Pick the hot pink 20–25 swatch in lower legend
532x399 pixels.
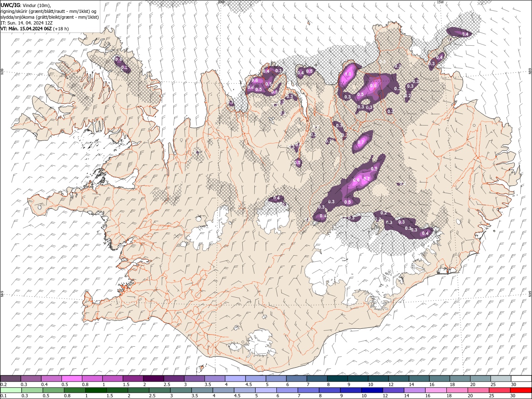479,390
